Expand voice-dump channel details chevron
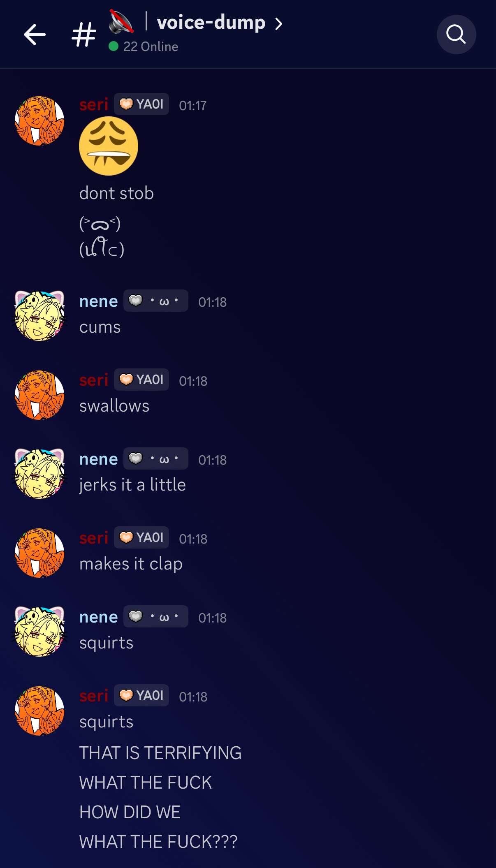The height and width of the screenshot is (868, 496). pyautogui.click(x=279, y=24)
